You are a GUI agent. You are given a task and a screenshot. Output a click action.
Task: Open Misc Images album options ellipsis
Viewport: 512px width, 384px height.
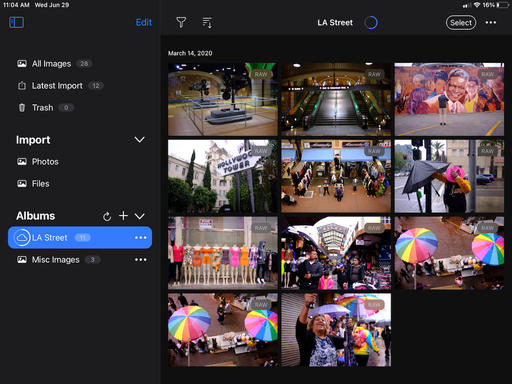(141, 260)
